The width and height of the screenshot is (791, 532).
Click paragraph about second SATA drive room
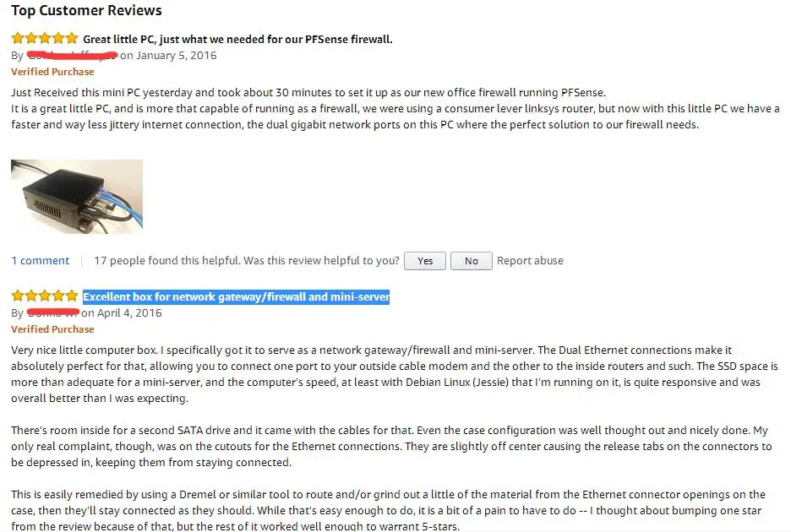point(391,446)
